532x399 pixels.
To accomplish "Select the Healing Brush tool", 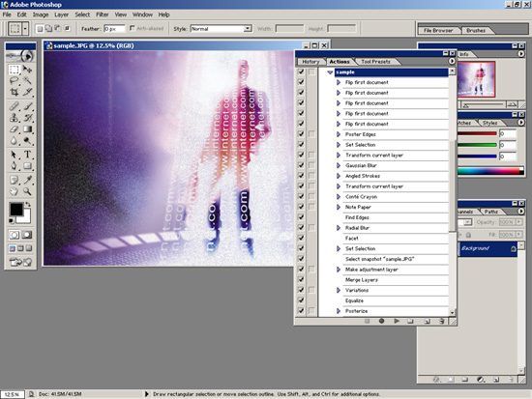I will point(14,106).
